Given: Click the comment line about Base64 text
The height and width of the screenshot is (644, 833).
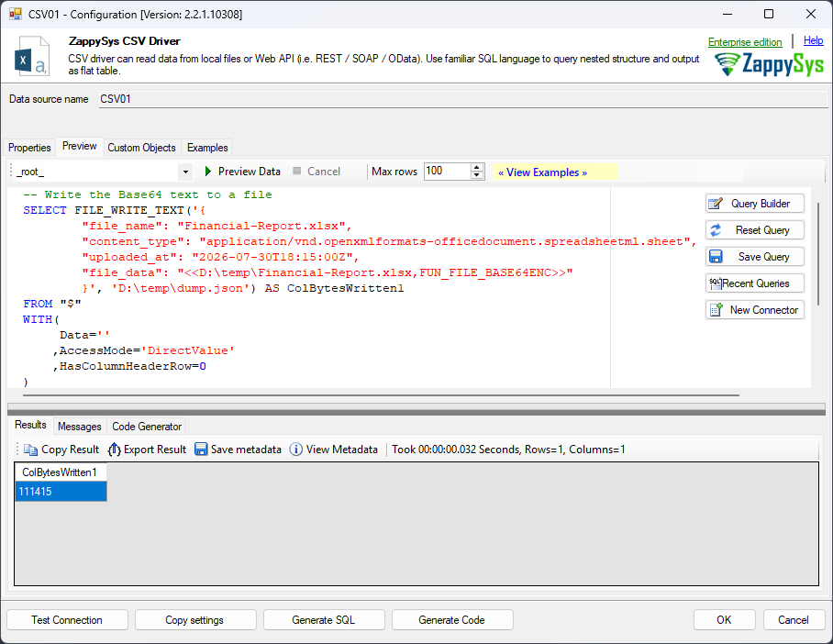Looking at the screenshot, I should [x=148, y=195].
